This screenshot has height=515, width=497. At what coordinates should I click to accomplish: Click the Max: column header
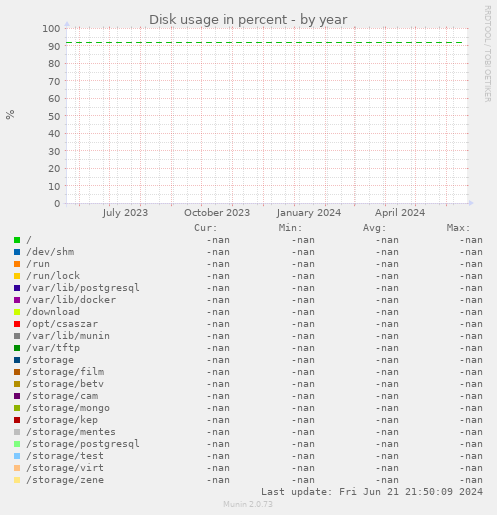pyautogui.click(x=458, y=228)
